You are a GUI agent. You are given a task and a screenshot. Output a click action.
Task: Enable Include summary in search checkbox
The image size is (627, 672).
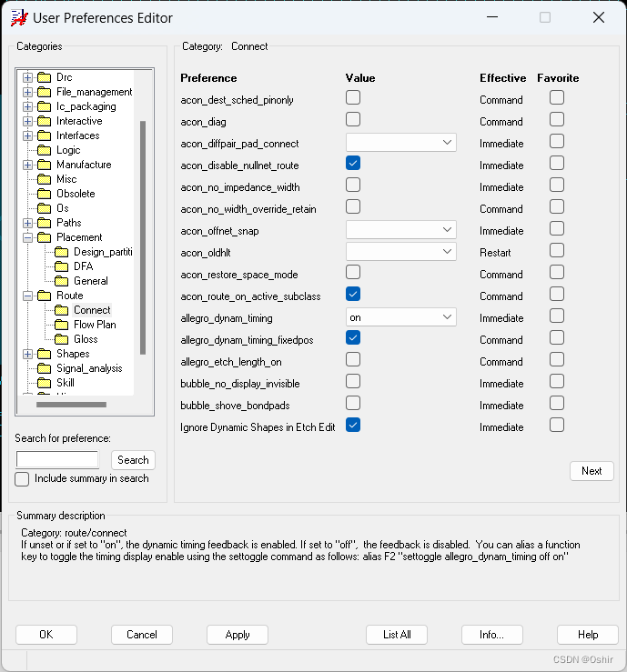23,479
